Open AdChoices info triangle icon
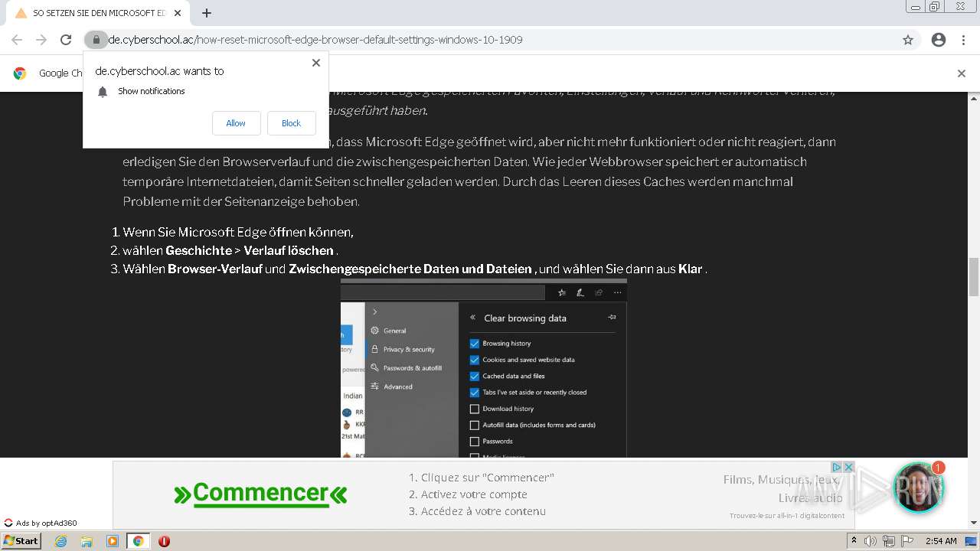This screenshot has width=980, height=551. pos(837,467)
